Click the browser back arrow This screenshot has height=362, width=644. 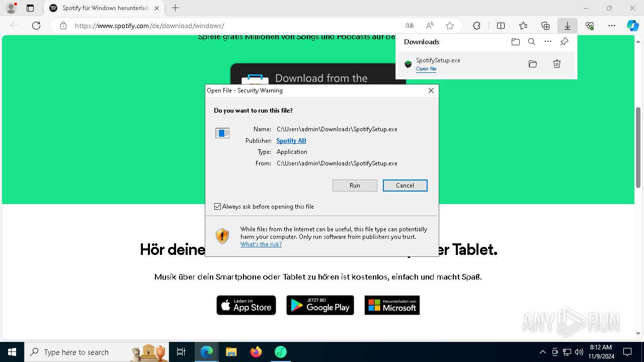click(14, 26)
